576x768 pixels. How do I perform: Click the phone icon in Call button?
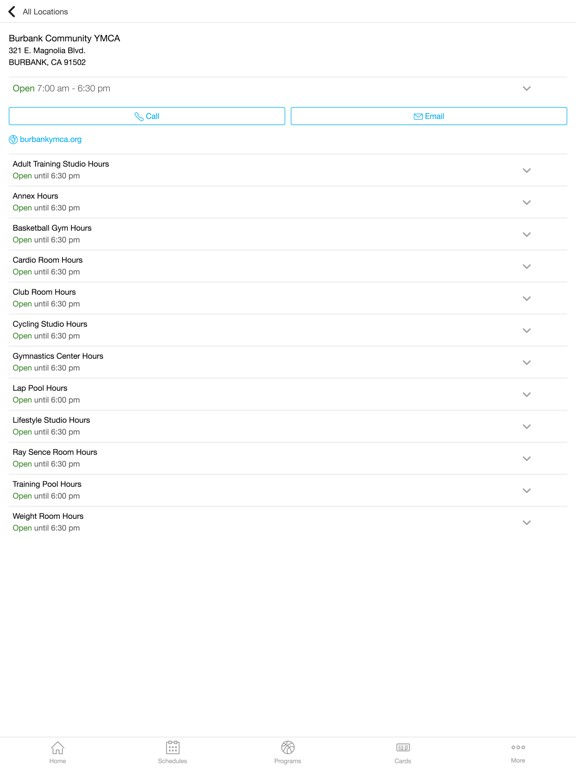139,117
